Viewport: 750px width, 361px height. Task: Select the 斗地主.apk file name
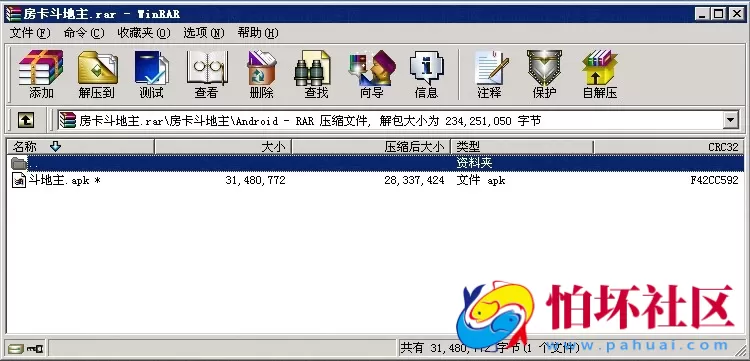[x=65, y=181]
